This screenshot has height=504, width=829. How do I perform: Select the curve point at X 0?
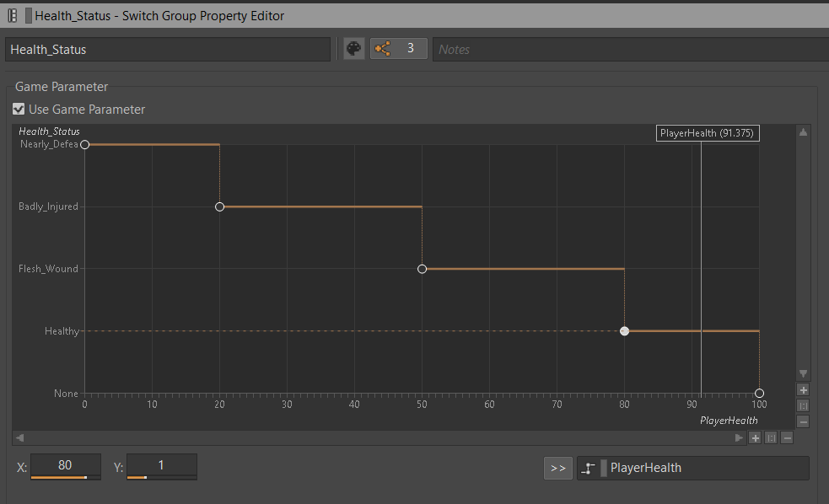84,144
